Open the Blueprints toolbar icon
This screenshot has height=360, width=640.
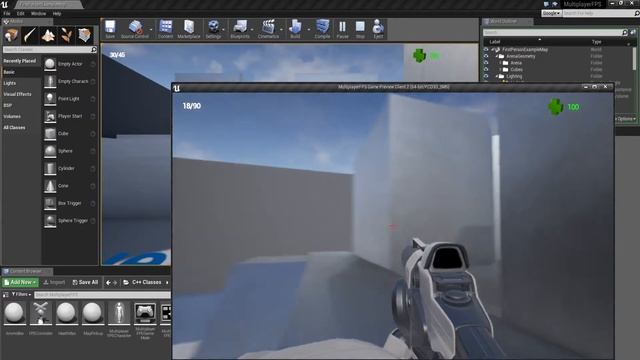click(240, 29)
